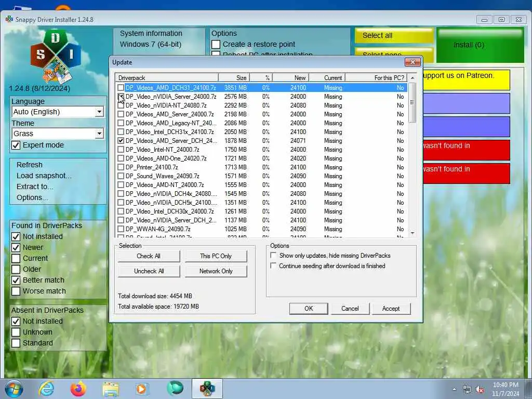This screenshot has width=532, height=399.
Task: Click the network status tray icon
Action: coord(467,390)
